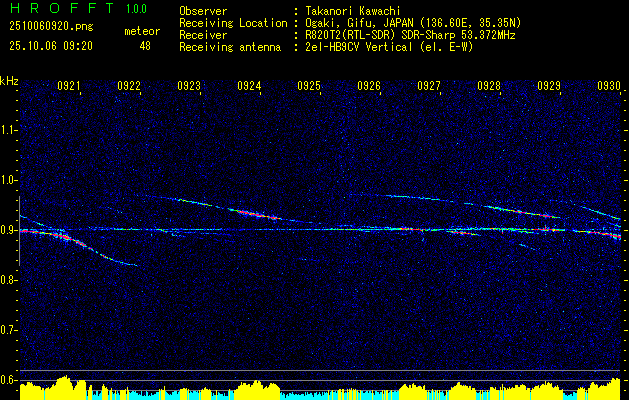Click the 1.1 frequency axis label
629x400 pixels.
click(9, 130)
